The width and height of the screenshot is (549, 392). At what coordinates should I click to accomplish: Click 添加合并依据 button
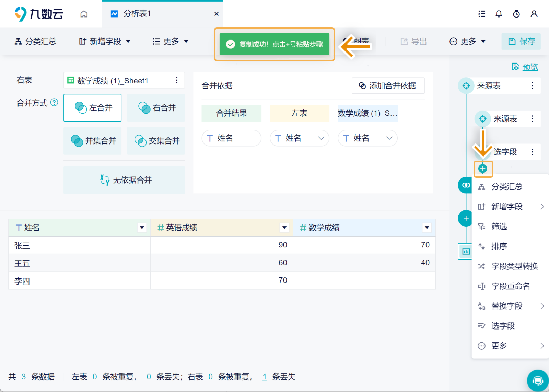point(388,85)
